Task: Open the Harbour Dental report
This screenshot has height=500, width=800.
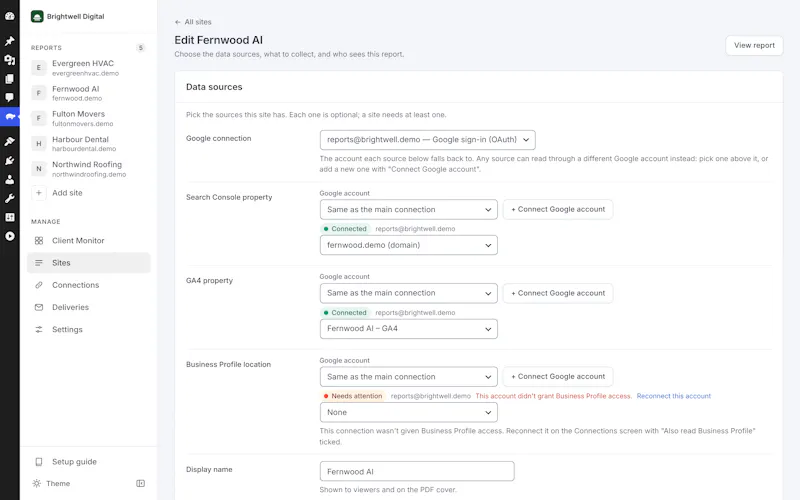Action: point(89,144)
